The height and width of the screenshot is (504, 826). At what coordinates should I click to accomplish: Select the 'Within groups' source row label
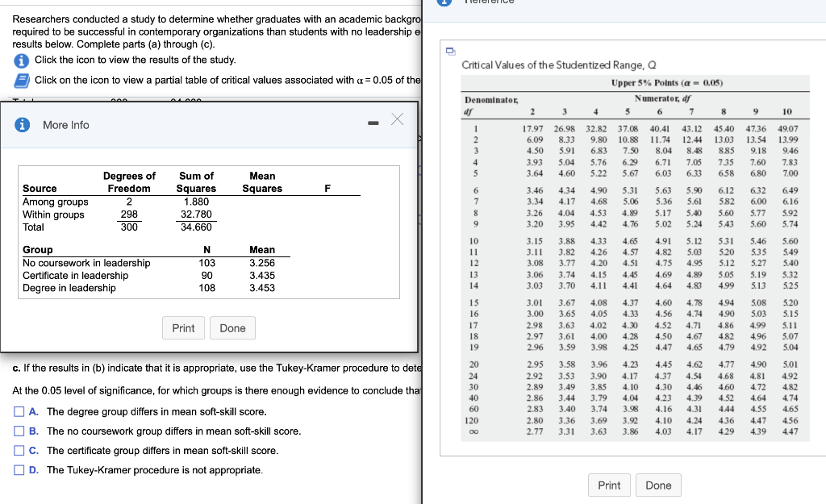click(53, 215)
